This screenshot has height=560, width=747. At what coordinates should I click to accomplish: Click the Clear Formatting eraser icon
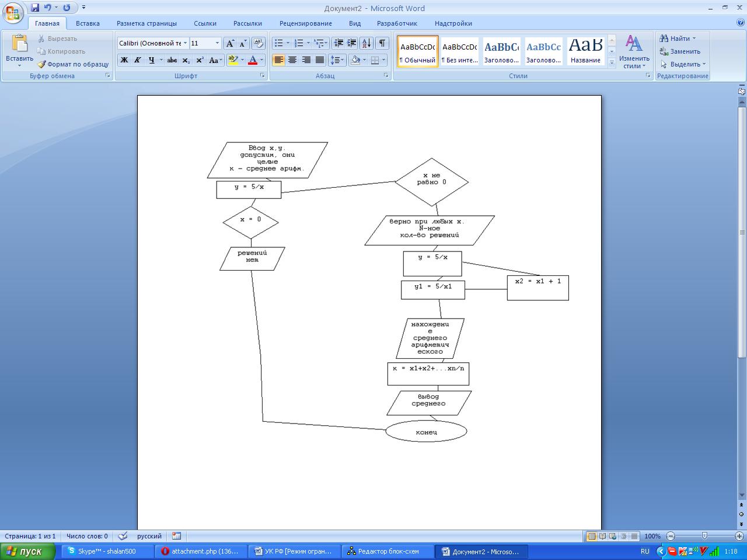pyautogui.click(x=259, y=43)
